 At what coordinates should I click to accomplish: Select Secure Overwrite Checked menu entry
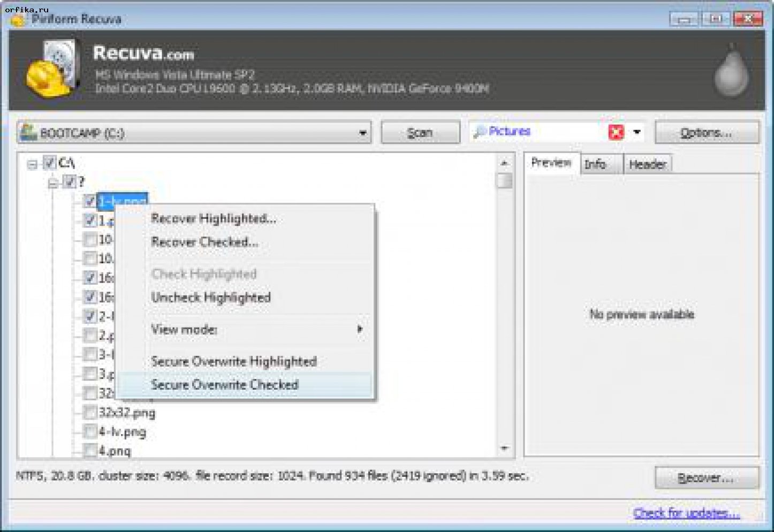click(224, 385)
